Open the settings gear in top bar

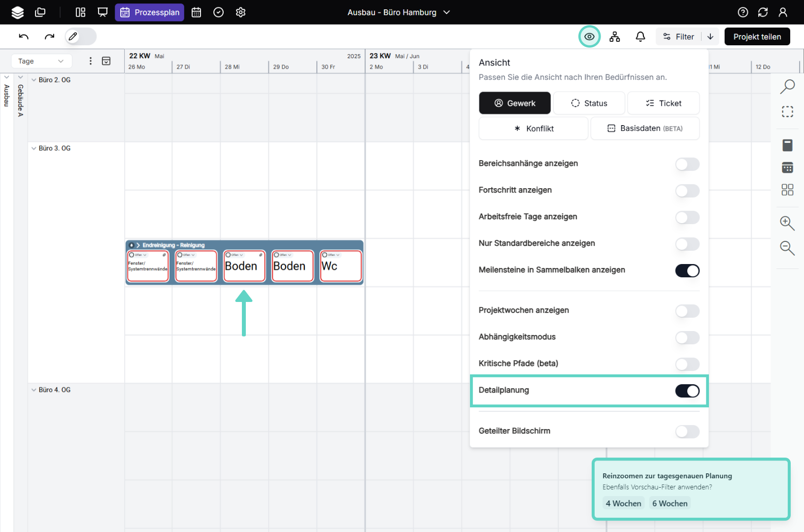click(x=240, y=12)
